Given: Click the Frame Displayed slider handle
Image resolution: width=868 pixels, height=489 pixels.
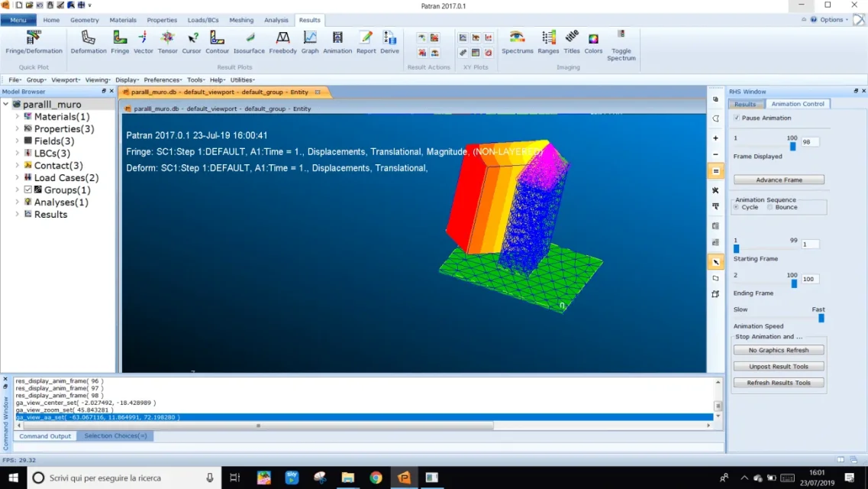Looking at the screenshot, I should (x=792, y=147).
